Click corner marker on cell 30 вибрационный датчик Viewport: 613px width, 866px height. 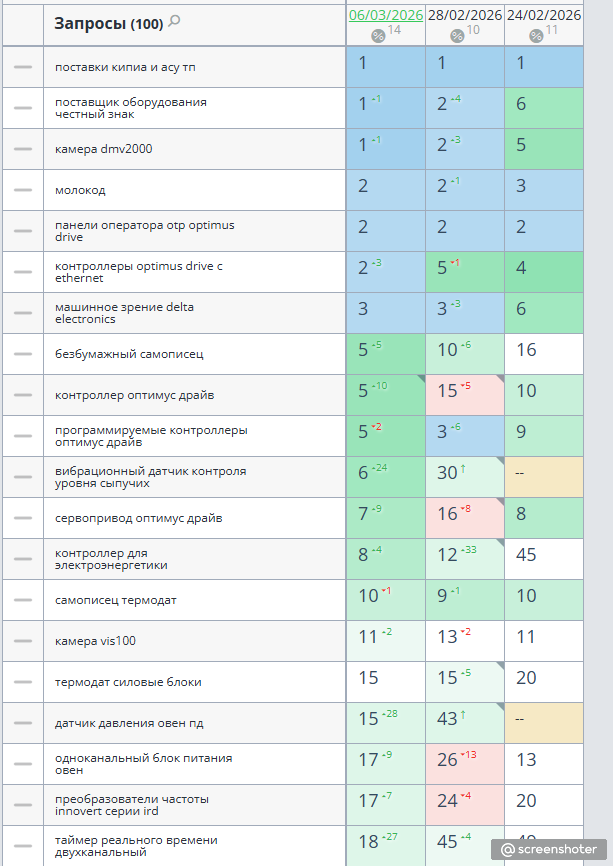tap(500, 461)
